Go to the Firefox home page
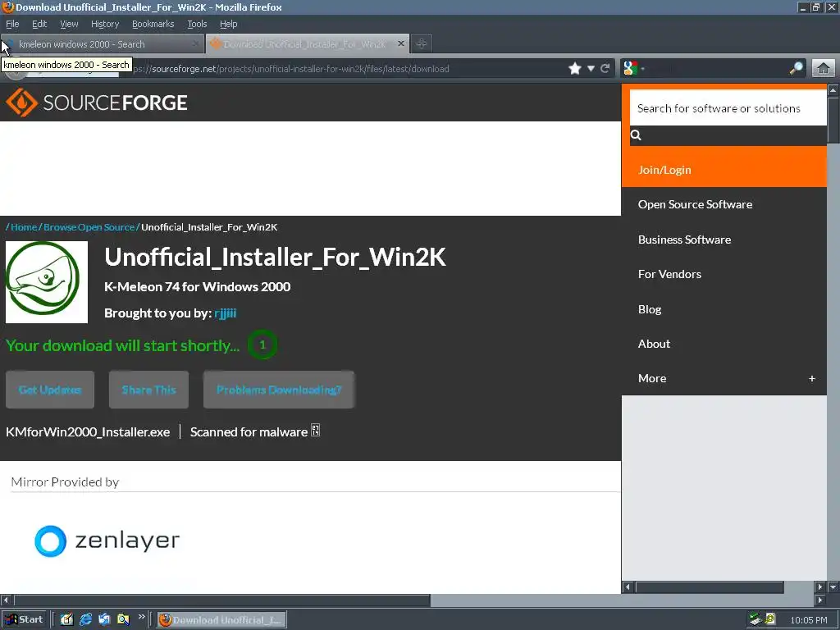Image resolution: width=840 pixels, height=630 pixels. (x=824, y=69)
